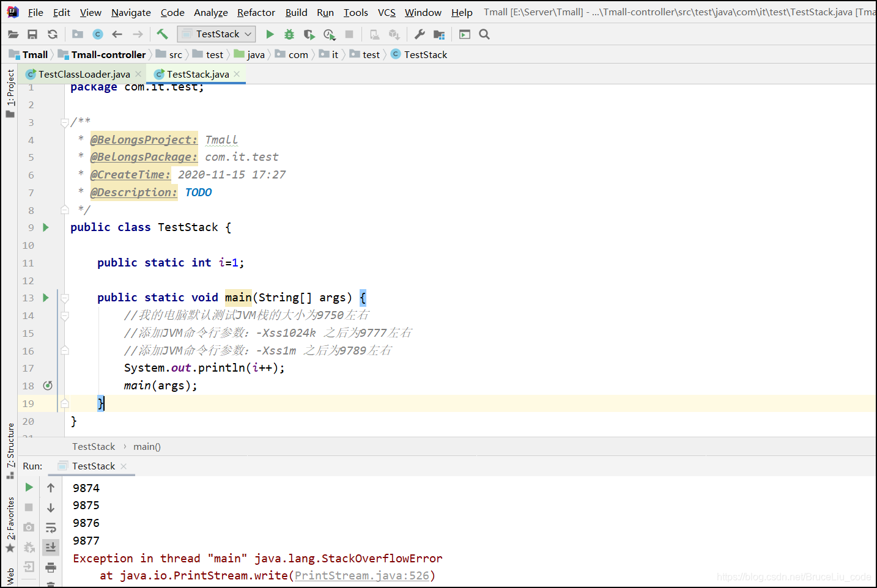This screenshot has width=877, height=588.
Task: Rerun TestStack in the Run panel
Action: (x=29, y=488)
